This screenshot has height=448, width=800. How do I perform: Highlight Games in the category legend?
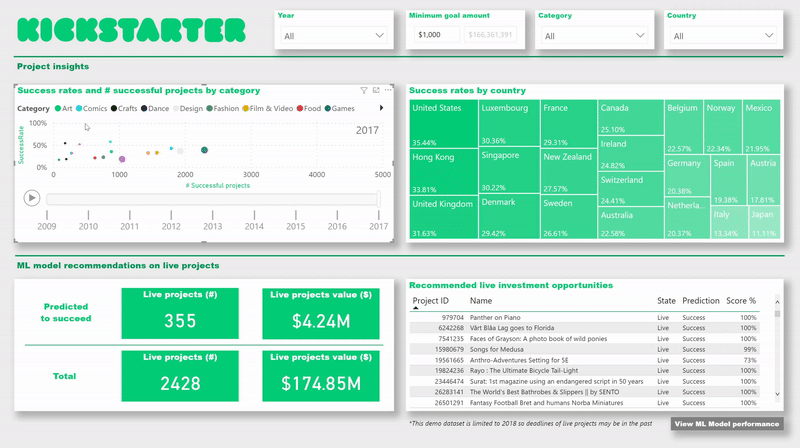(339, 109)
